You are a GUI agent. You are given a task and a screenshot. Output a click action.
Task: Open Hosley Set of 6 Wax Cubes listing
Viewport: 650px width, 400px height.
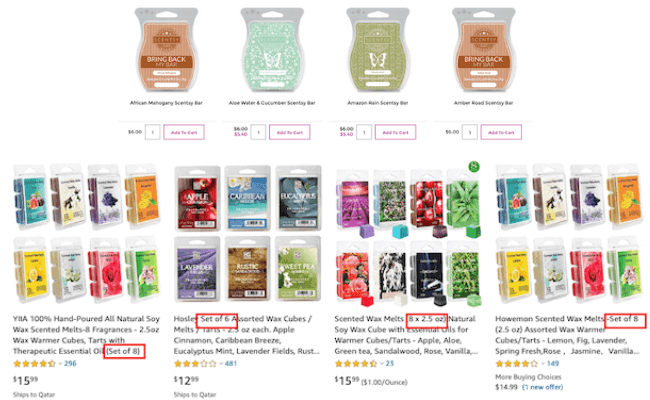(x=246, y=335)
